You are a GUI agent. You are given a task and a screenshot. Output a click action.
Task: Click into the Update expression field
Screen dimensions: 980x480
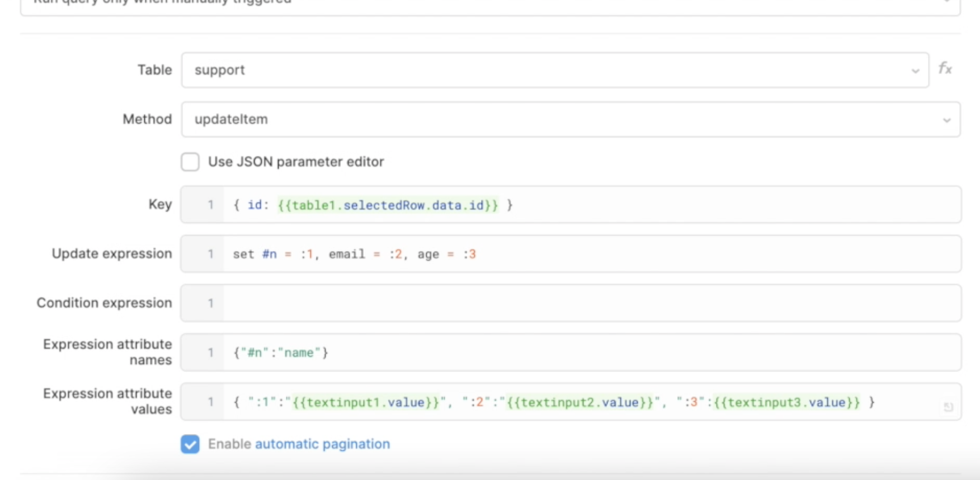(571, 254)
